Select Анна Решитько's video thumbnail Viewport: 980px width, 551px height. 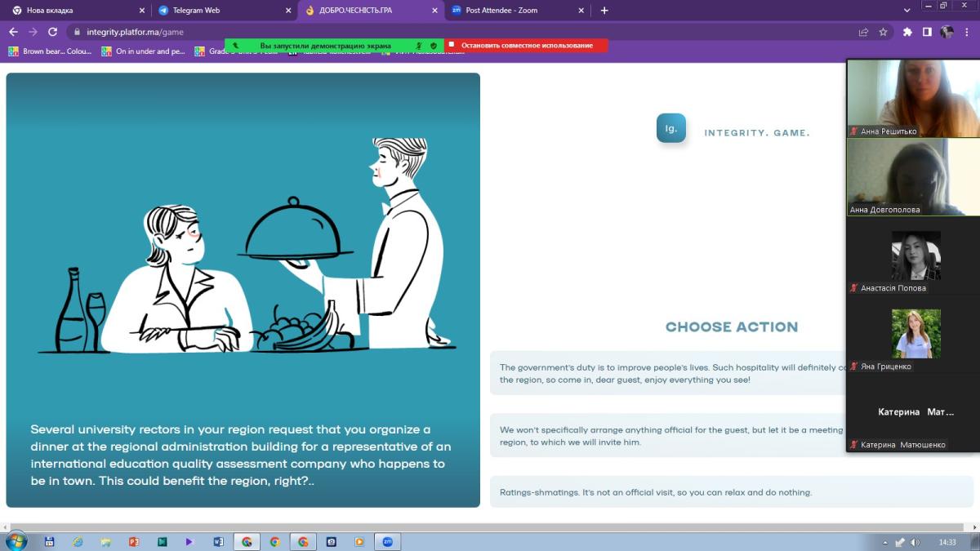point(913,98)
